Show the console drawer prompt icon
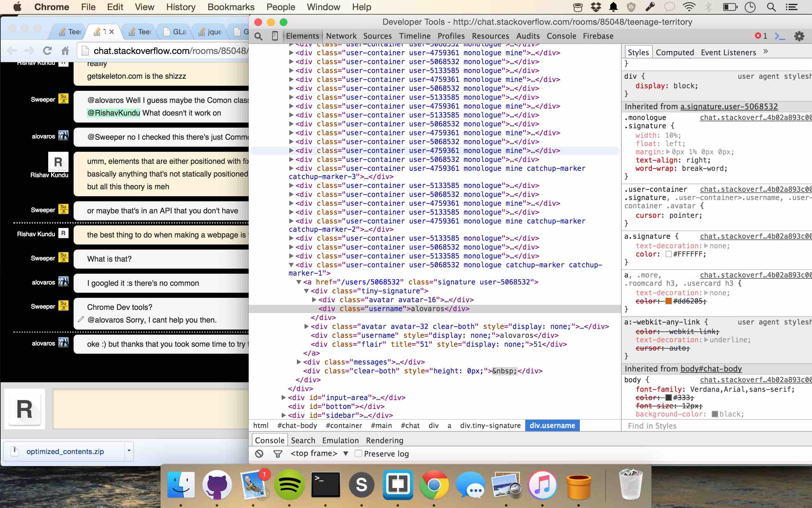Image resolution: width=812 pixels, height=508 pixels. click(x=780, y=36)
